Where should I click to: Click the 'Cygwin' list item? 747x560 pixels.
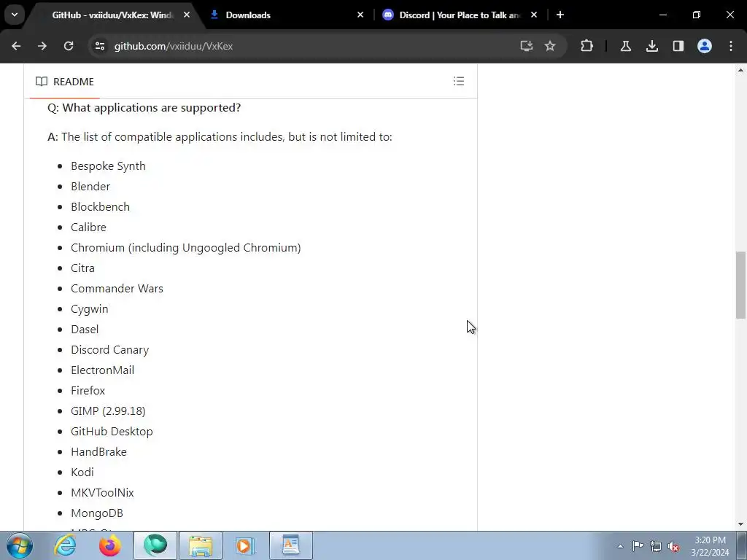coord(90,309)
